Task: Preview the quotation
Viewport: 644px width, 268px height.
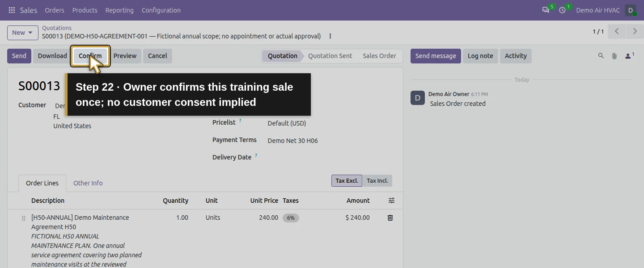Action: click(x=125, y=56)
